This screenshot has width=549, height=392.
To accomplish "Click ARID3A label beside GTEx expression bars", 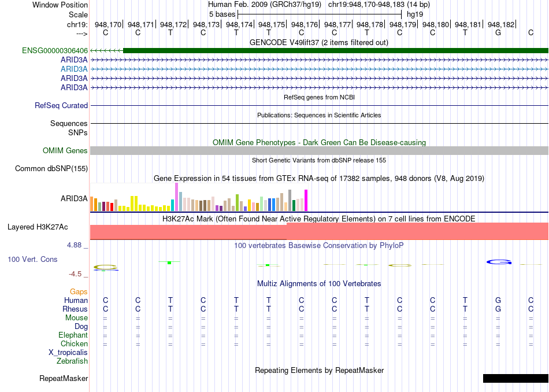I will point(74,199).
